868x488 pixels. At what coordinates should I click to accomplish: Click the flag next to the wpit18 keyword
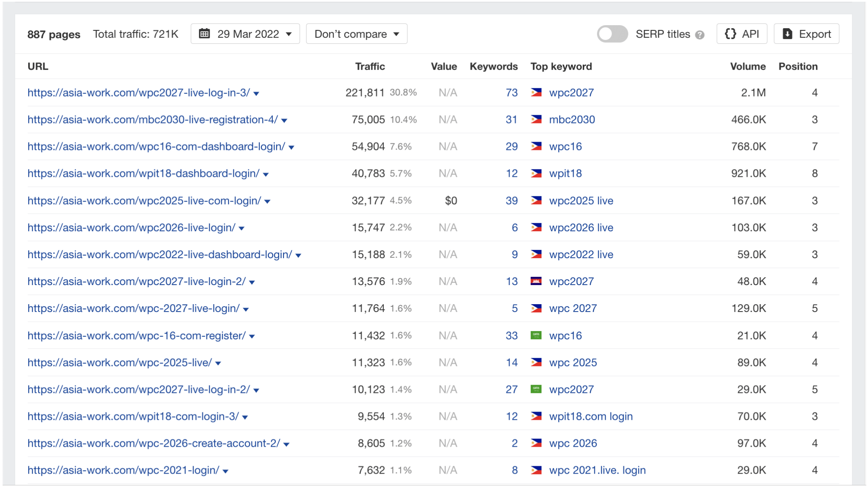(x=536, y=173)
